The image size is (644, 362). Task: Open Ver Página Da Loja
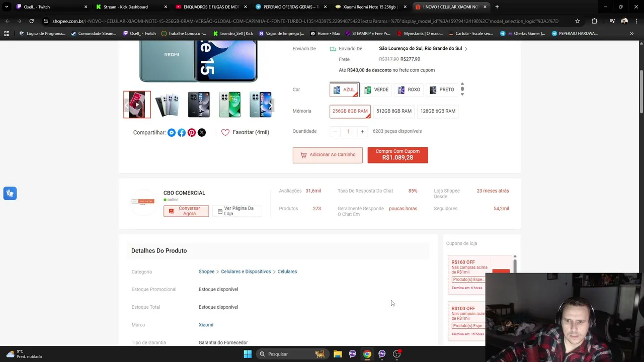tap(237, 211)
